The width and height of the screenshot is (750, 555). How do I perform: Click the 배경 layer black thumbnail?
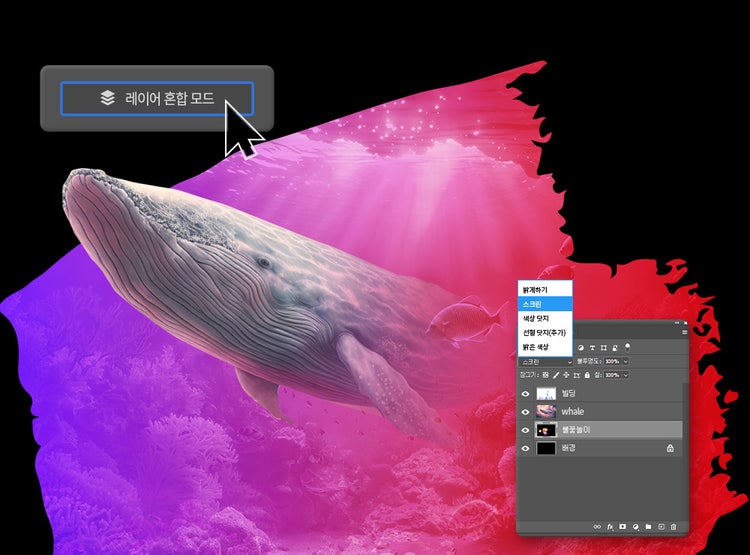click(546, 448)
